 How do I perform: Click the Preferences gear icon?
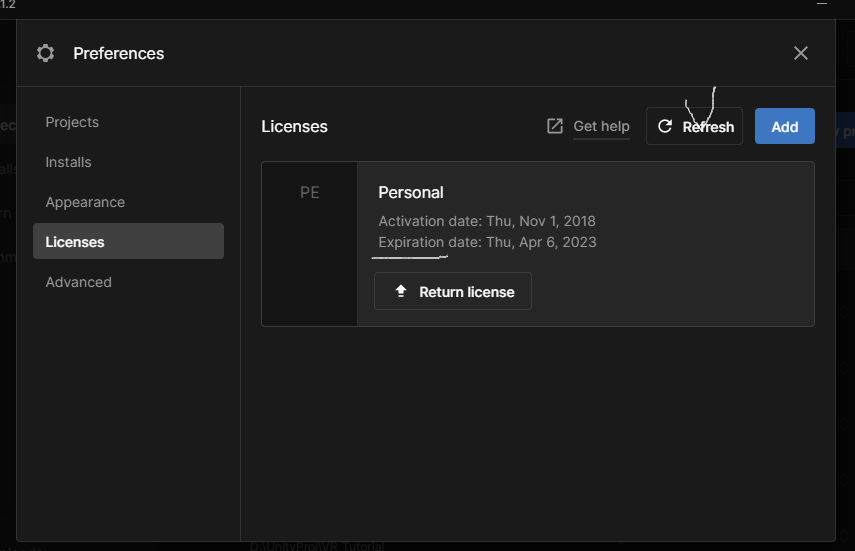tap(45, 53)
